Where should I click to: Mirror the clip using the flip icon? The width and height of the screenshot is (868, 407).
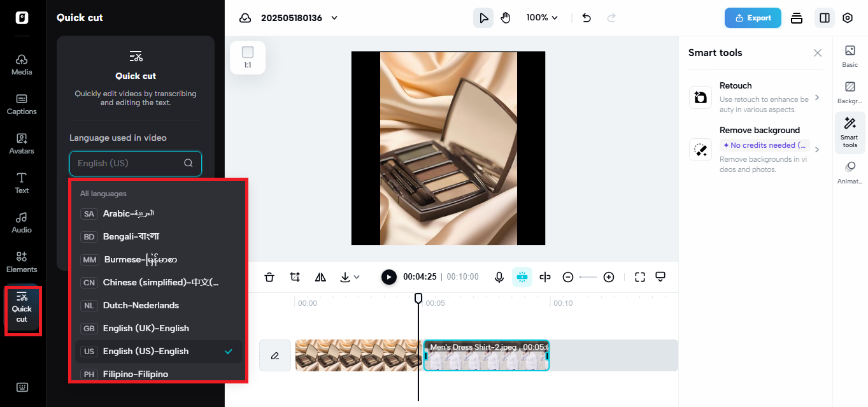coord(320,277)
